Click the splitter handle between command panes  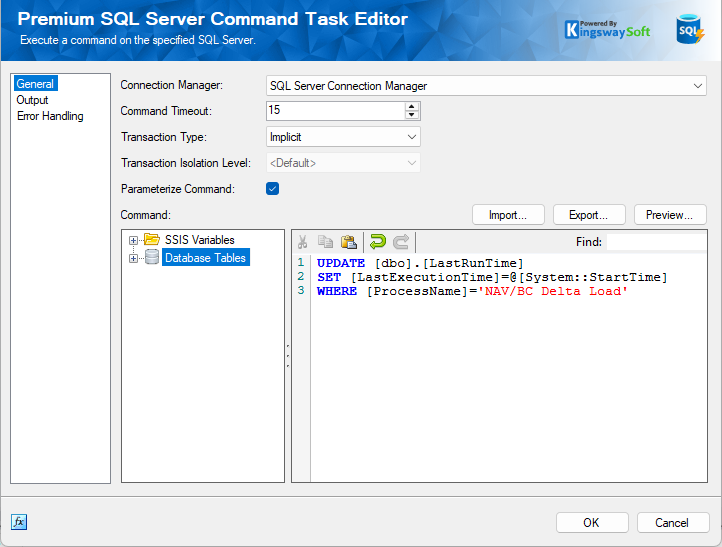(288, 356)
